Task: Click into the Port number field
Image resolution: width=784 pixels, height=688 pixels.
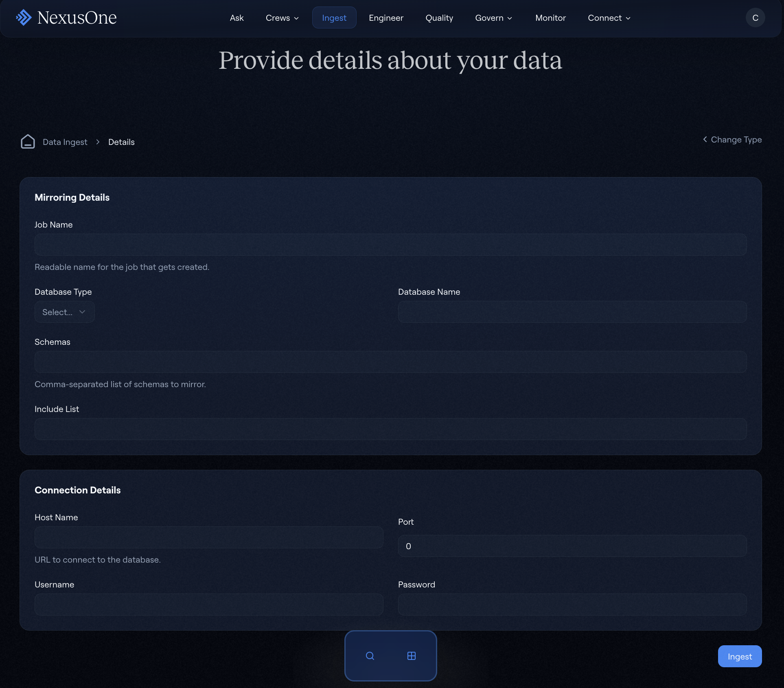Action: click(x=572, y=546)
